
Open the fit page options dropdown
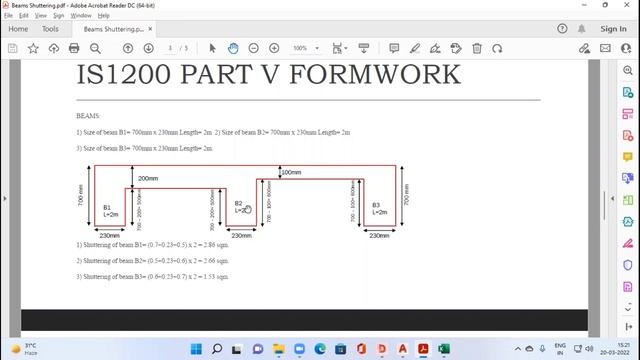339,48
